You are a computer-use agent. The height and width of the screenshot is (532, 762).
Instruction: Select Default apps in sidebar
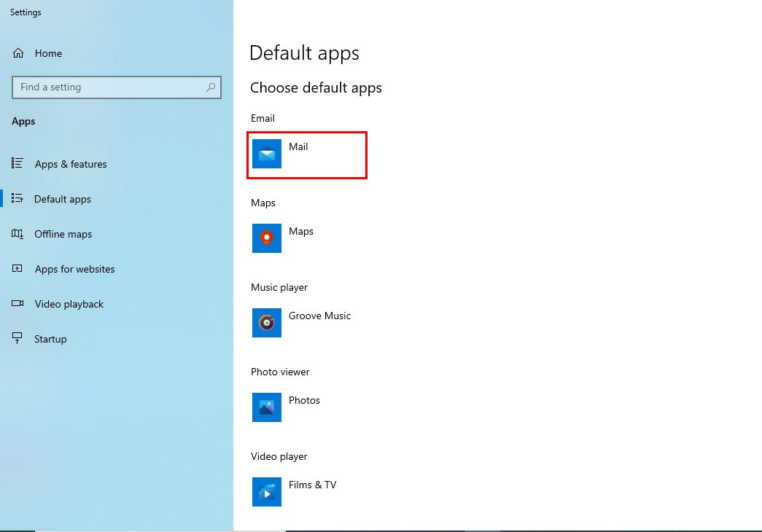117,199
